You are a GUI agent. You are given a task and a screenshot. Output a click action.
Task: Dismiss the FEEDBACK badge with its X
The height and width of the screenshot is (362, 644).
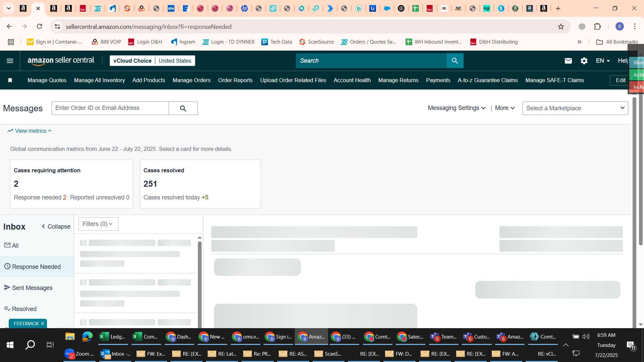pos(43,323)
